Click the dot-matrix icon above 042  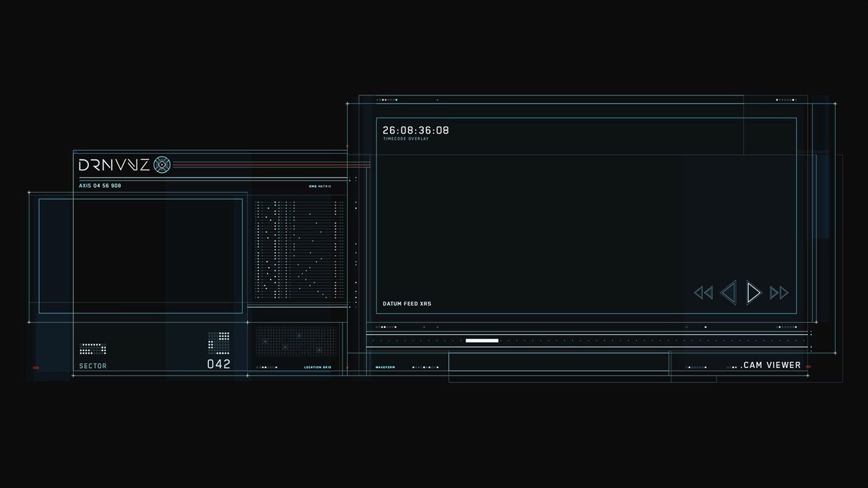tap(218, 342)
